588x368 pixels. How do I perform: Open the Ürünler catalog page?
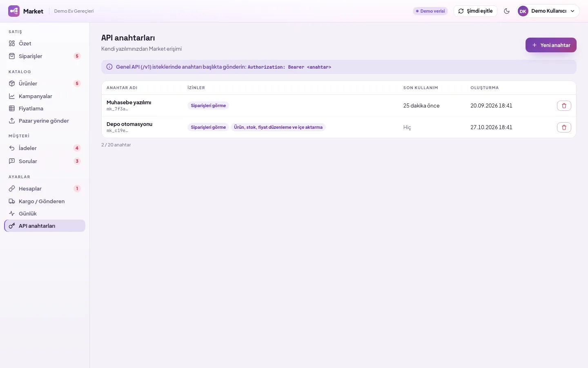coord(45,83)
